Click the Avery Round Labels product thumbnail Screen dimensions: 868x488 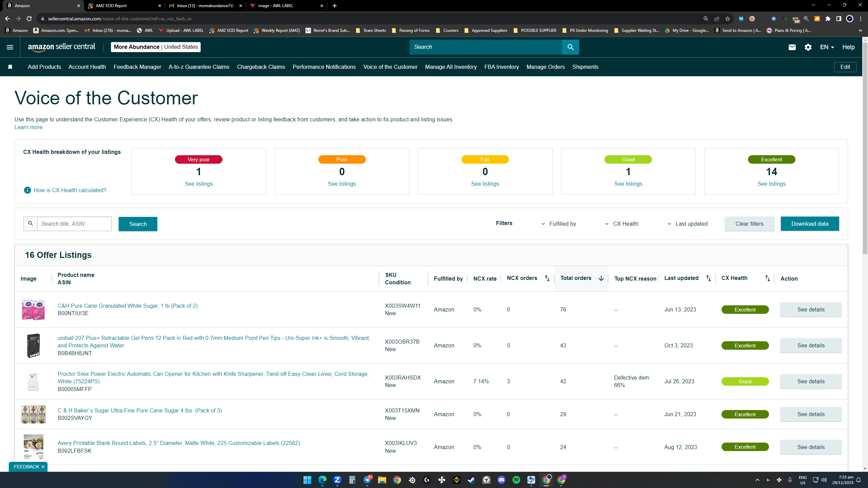[x=33, y=447]
